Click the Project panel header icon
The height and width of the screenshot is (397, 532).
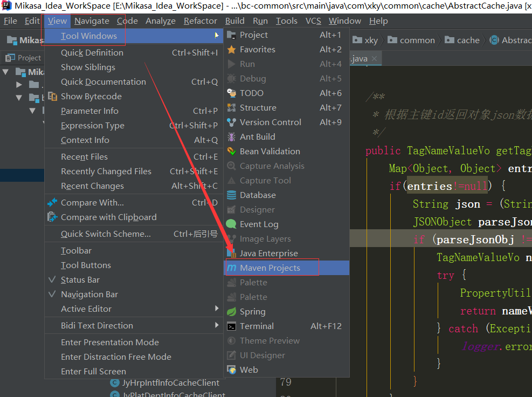point(10,58)
